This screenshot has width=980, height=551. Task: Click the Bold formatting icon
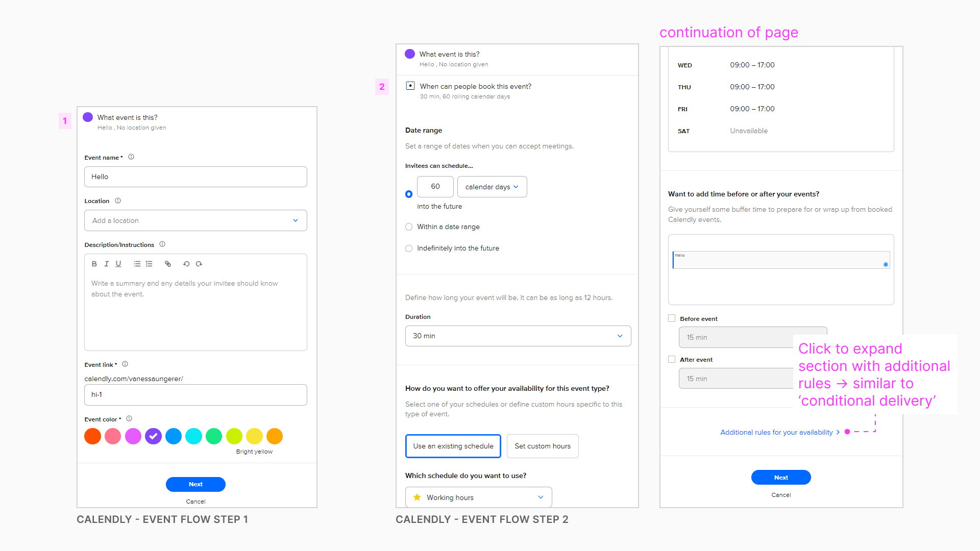[94, 264]
